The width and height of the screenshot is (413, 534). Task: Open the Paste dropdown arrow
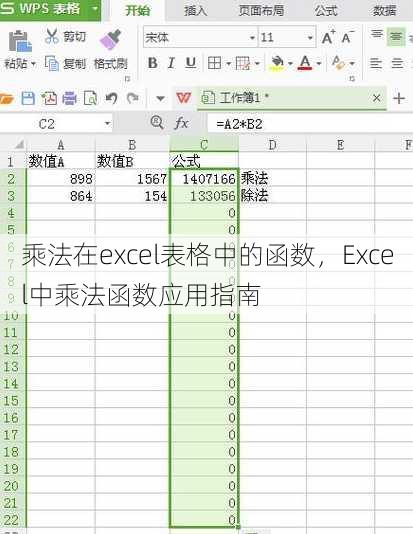33,64
